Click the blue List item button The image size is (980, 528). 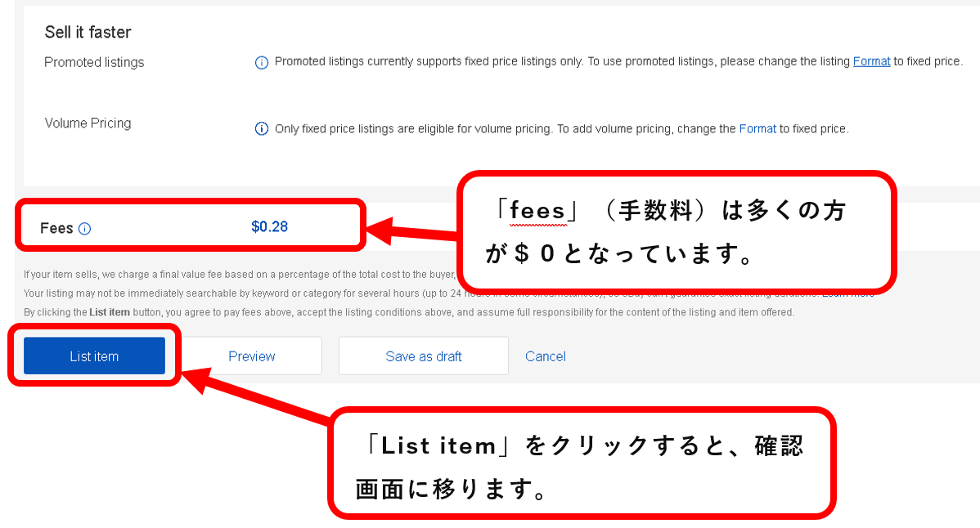click(x=94, y=356)
